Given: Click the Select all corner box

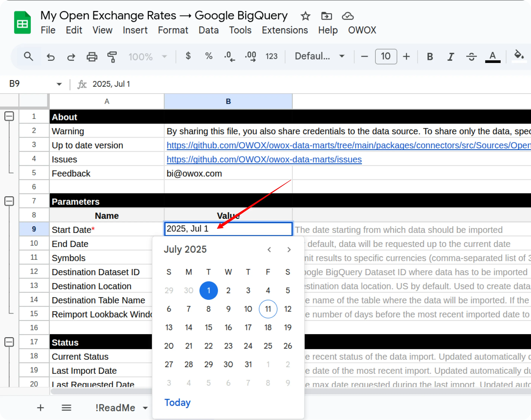Looking at the screenshot, I should 33,100.
